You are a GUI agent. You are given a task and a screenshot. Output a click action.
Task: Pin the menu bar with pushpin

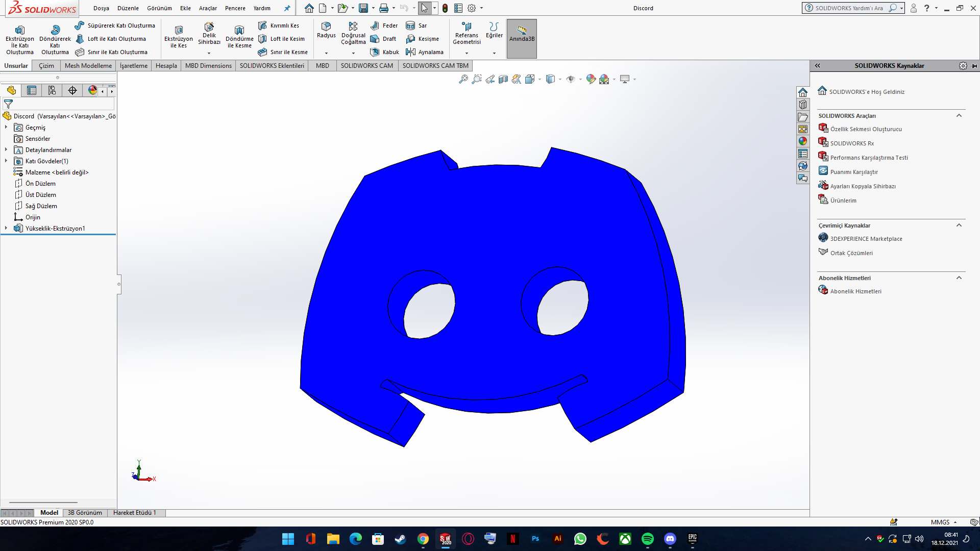[287, 8]
